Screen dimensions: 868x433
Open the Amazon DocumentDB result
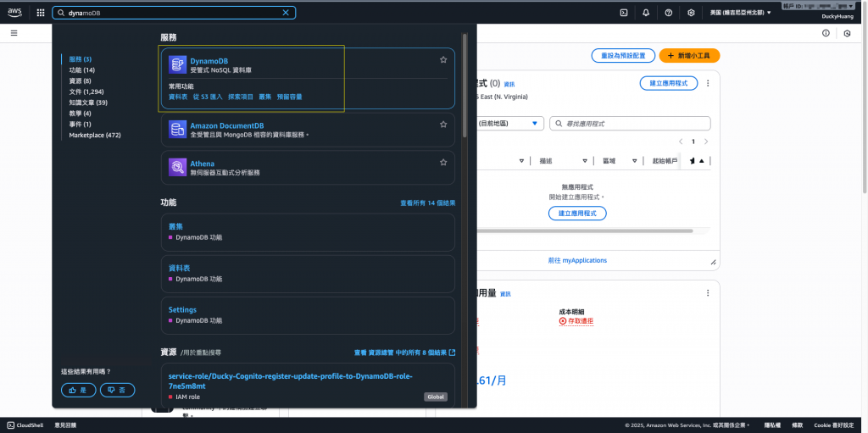pyautogui.click(x=227, y=125)
